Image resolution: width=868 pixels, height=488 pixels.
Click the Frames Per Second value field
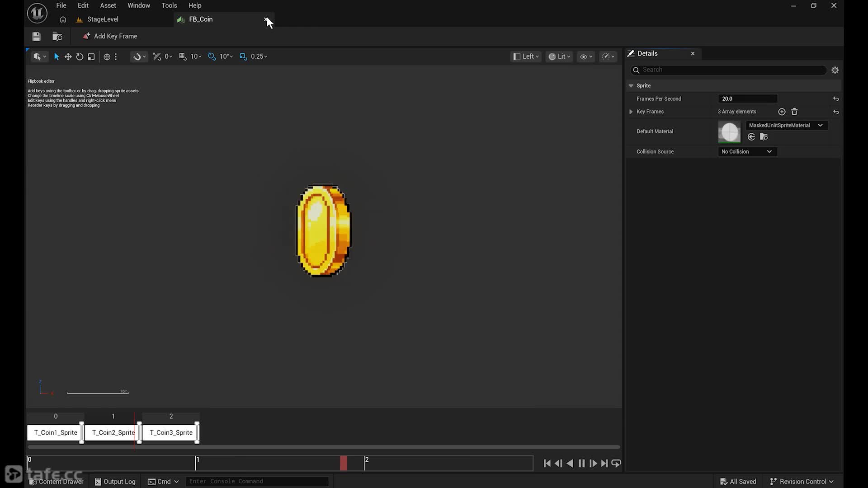748,99
